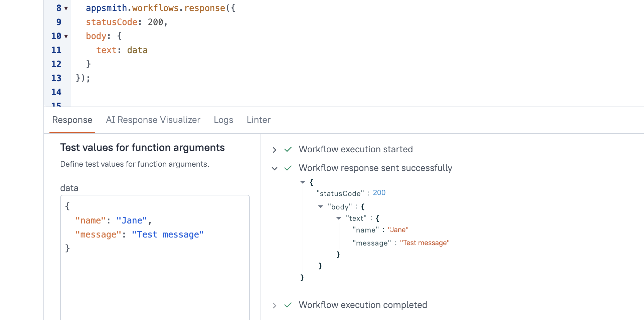The image size is (644, 320).
Task: Expand the Workflow execution completed chevron
Action: (x=274, y=306)
